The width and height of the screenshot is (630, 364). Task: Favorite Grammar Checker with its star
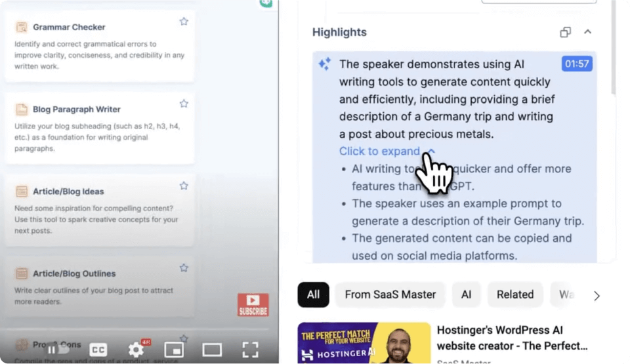click(184, 22)
